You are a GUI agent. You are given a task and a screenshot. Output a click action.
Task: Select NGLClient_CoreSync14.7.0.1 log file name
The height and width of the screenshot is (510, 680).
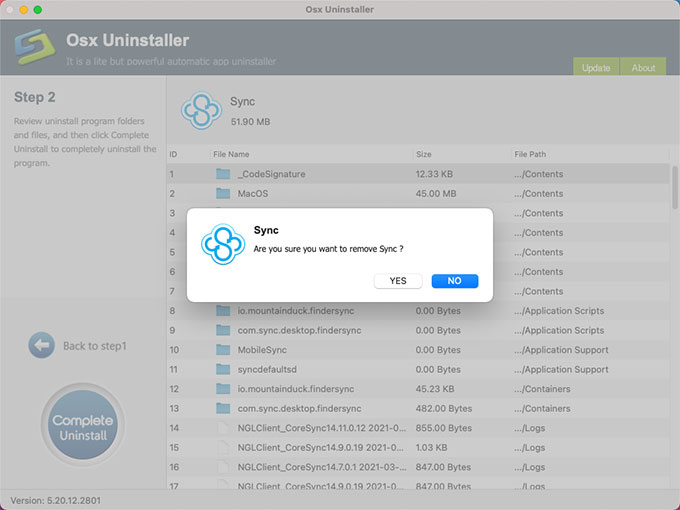click(322, 467)
